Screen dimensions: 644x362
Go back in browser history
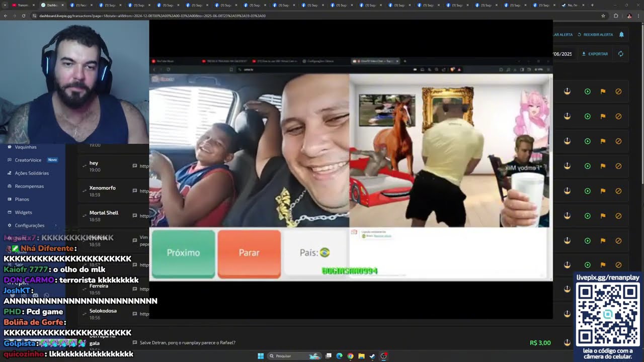[6, 16]
